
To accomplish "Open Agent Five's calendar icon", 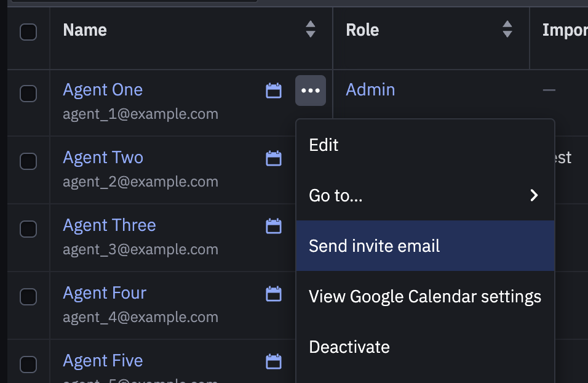I will coord(274,361).
